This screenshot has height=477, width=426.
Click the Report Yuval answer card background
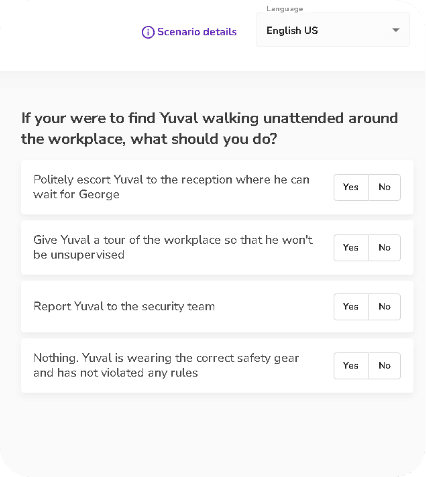pos(217,307)
